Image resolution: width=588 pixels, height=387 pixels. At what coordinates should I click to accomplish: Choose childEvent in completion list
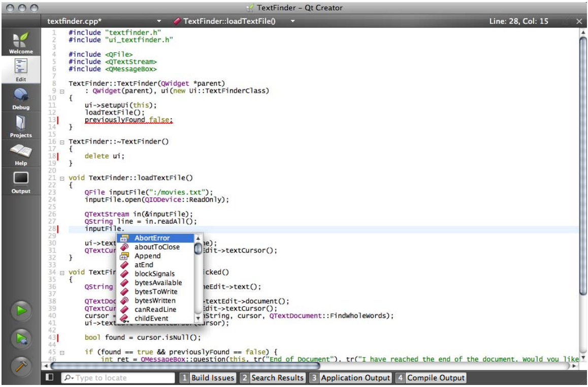(155, 319)
